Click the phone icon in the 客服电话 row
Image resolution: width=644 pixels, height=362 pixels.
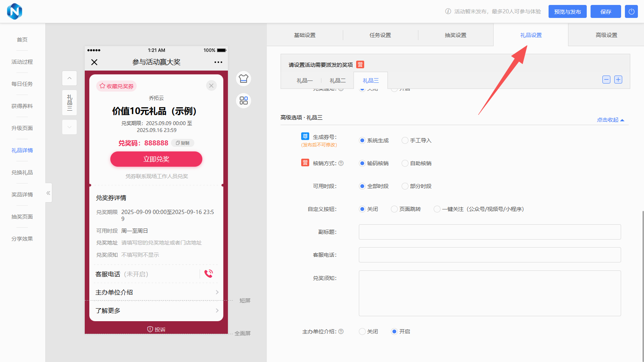click(x=208, y=274)
